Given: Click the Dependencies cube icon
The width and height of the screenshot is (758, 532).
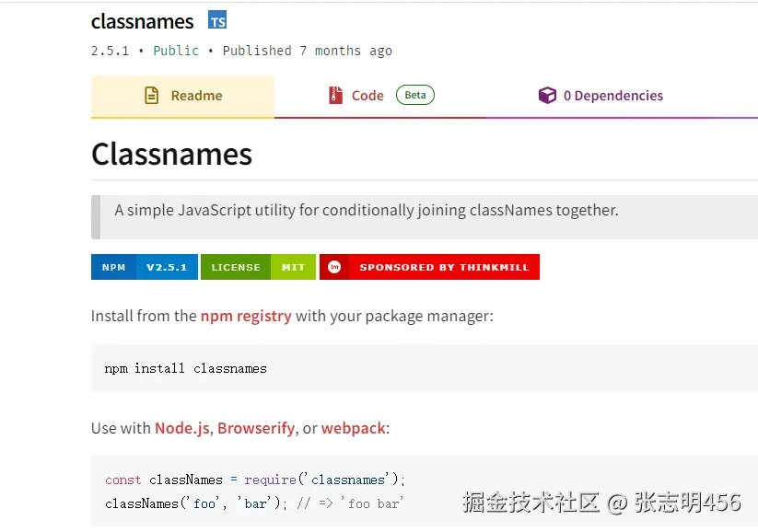Looking at the screenshot, I should (x=547, y=95).
